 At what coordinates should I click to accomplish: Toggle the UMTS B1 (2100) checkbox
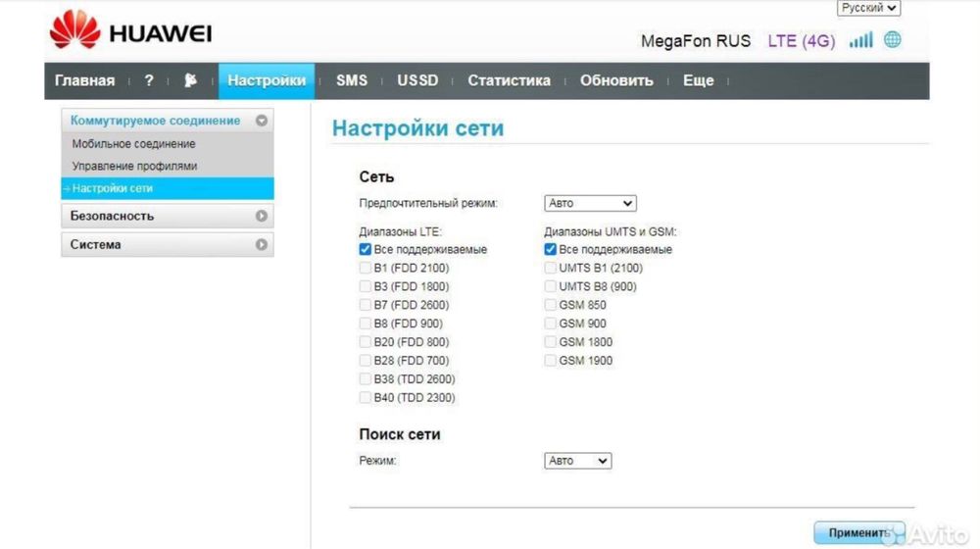(550, 268)
